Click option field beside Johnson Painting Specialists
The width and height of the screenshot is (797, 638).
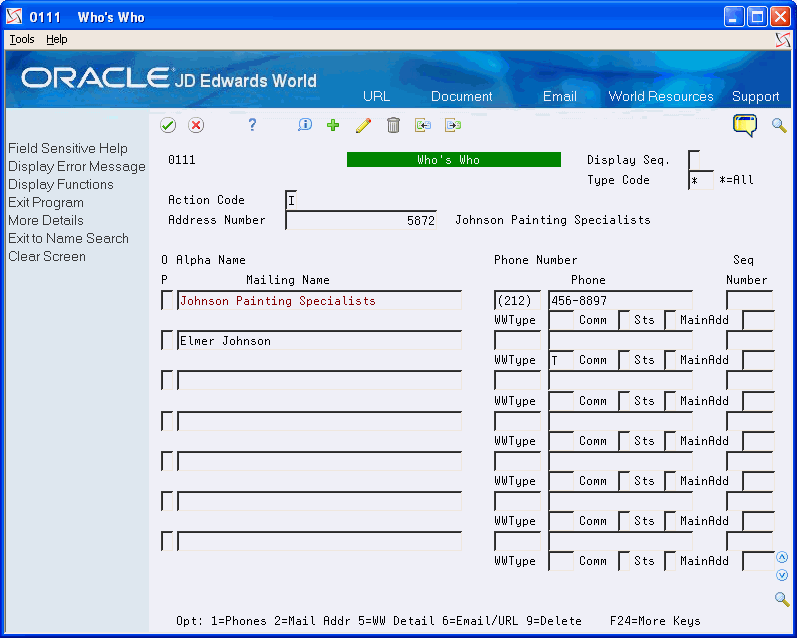[167, 300]
